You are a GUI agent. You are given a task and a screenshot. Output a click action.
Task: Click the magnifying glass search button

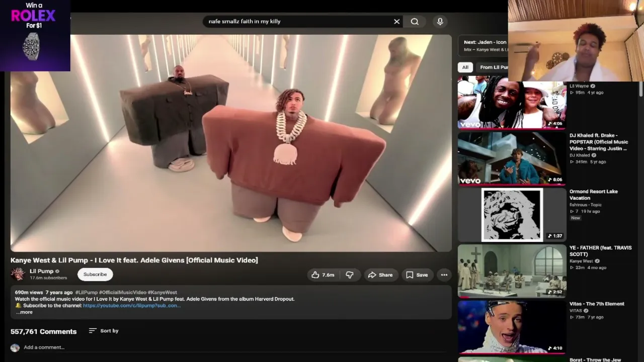(x=415, y=22)
